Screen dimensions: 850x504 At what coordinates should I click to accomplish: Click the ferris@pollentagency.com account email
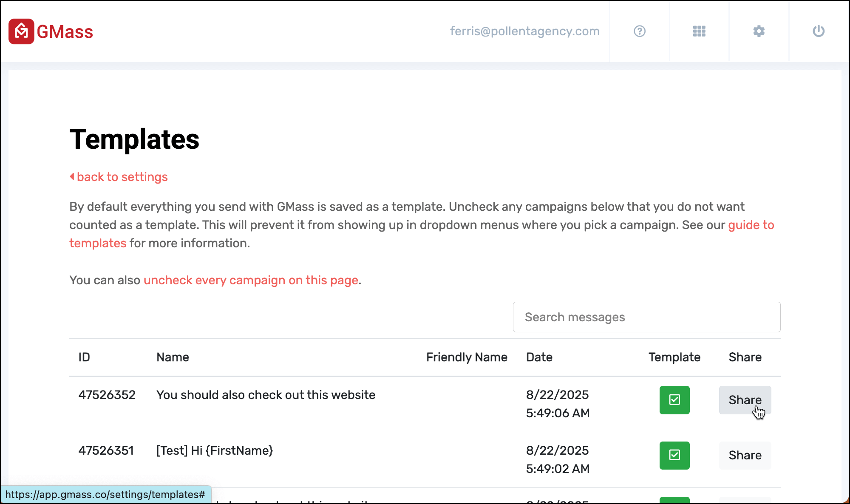[524, 31]
